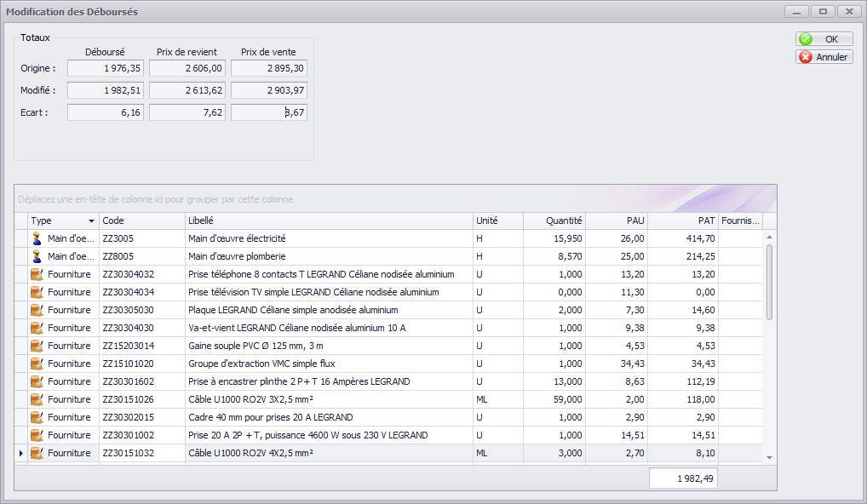Sort by the Libellé column header
The width and height of the screenshot is (867, 504).
(329, 220)
